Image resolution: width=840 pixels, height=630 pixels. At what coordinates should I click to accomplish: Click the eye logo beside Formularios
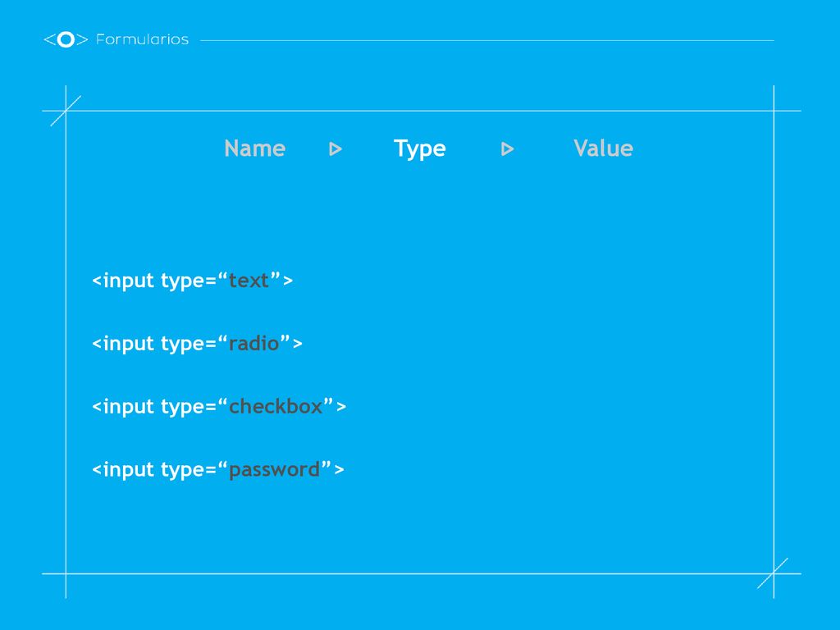[66, 39]
